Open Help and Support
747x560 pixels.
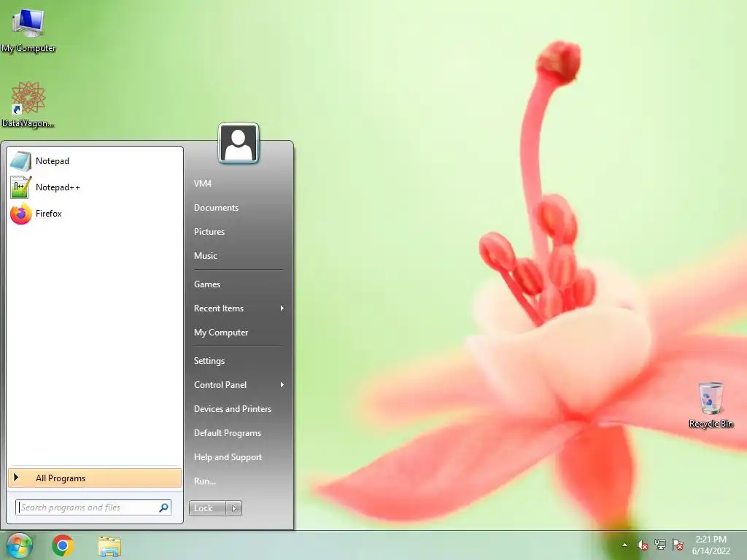click(228, 457)
